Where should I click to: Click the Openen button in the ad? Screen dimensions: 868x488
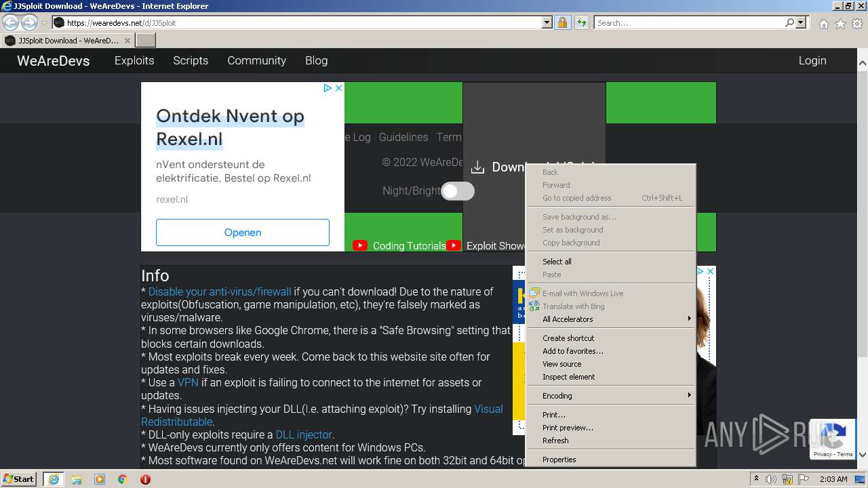tap(243, 232)
